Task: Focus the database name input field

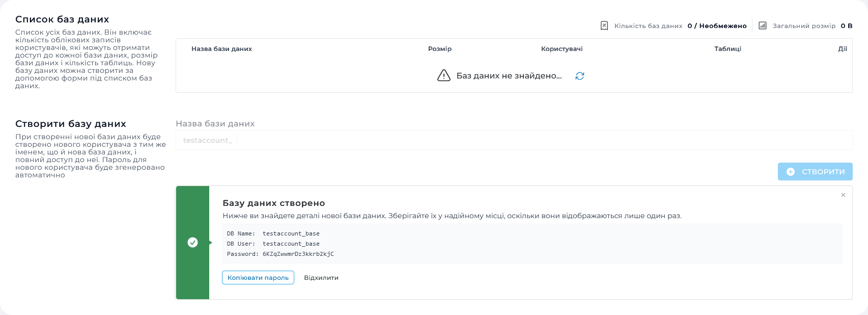Action: click(540, 140)
